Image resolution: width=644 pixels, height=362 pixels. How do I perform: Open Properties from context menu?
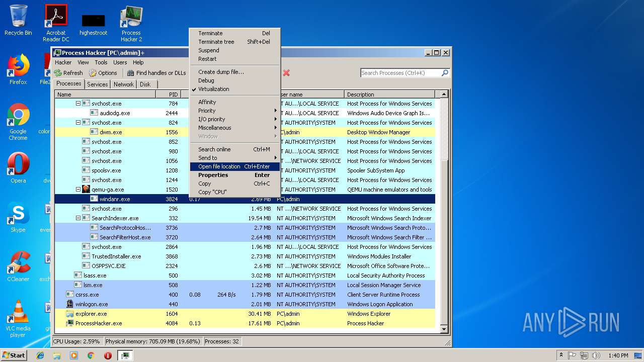[234, 175]
